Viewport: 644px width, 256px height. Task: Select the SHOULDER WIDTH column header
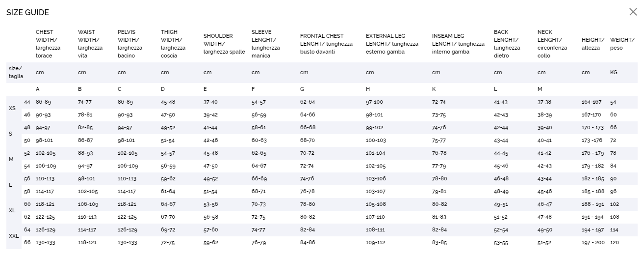224,44
